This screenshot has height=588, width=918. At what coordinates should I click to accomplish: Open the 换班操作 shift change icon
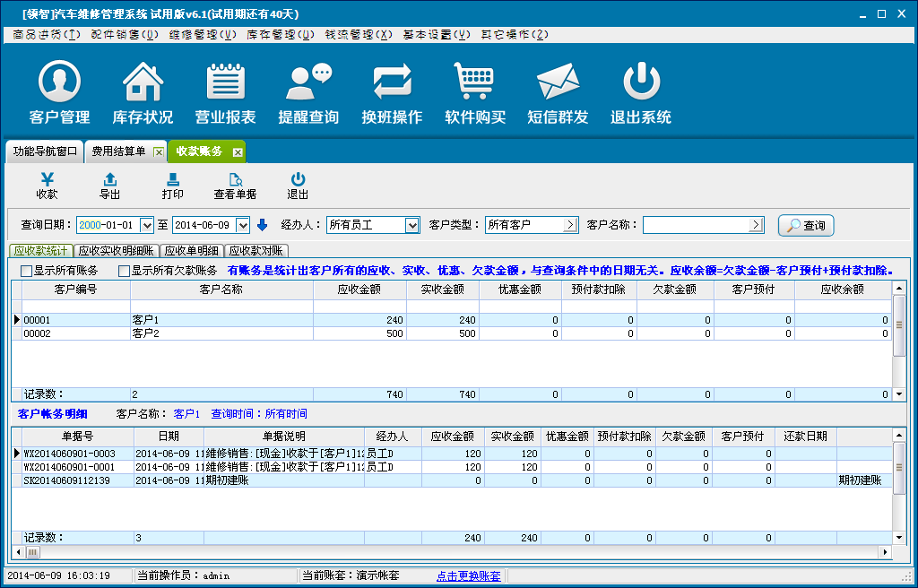[392, 83]
